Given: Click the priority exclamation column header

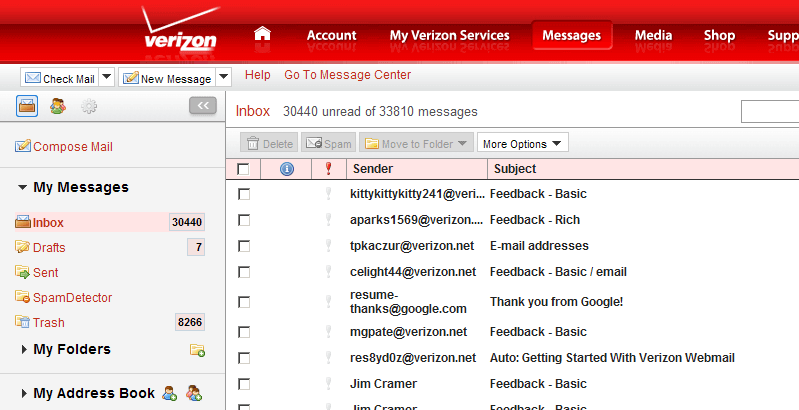Looking at the screenshot, I should tap(329, 169).
